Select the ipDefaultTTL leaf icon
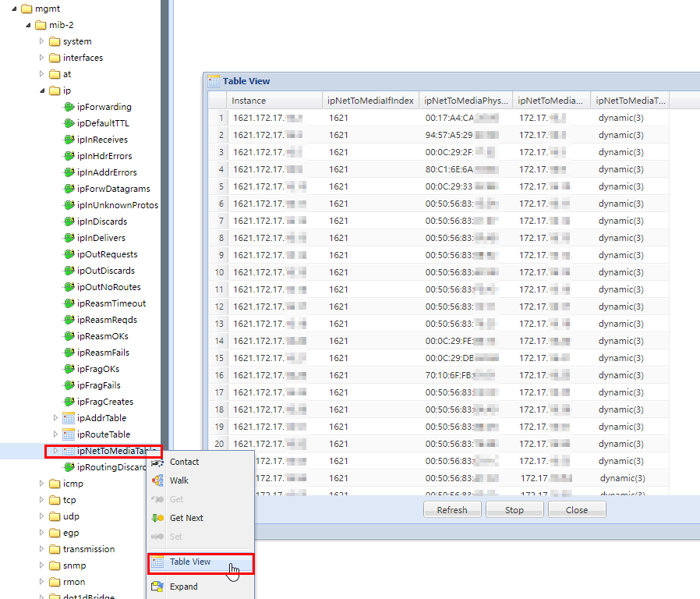This screenshot has height=599, width=700. 69,123
